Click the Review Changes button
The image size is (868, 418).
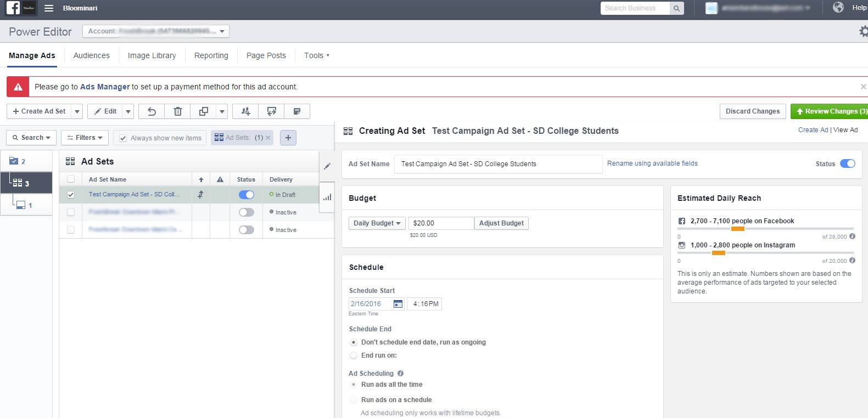coord(830,111)
